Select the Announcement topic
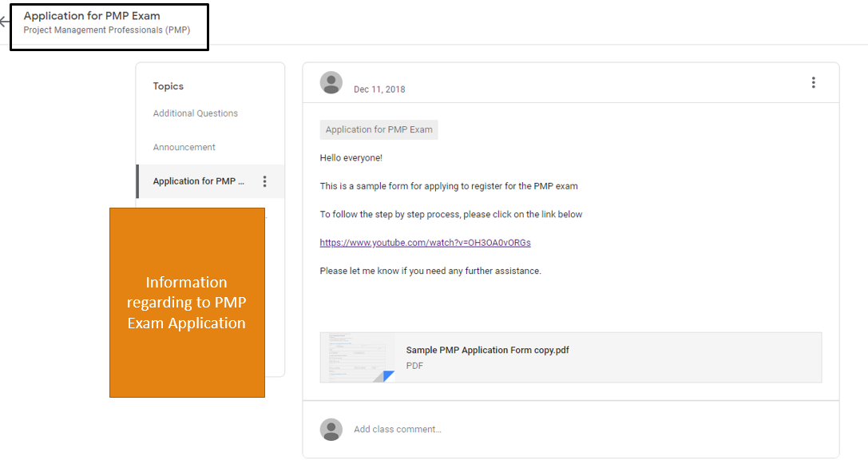This screenshot has width=868, height=468. click(x=184, y=148)
